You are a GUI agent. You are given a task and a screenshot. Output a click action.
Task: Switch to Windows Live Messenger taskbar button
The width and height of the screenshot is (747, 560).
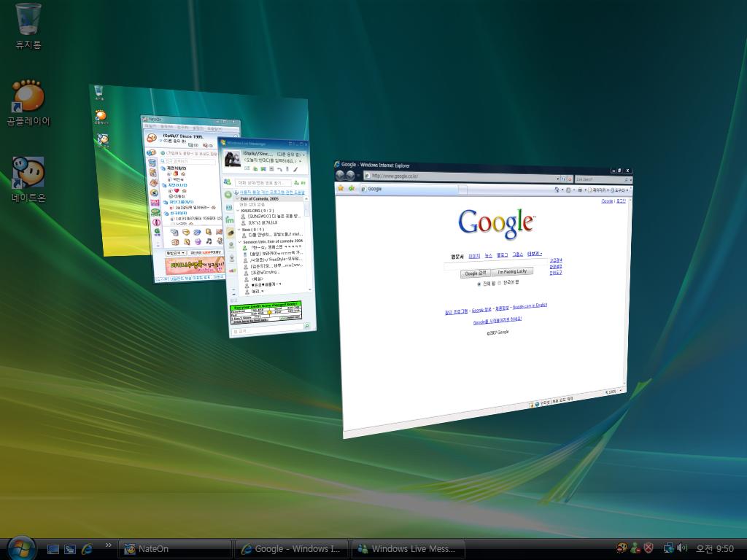click(406, 549)
